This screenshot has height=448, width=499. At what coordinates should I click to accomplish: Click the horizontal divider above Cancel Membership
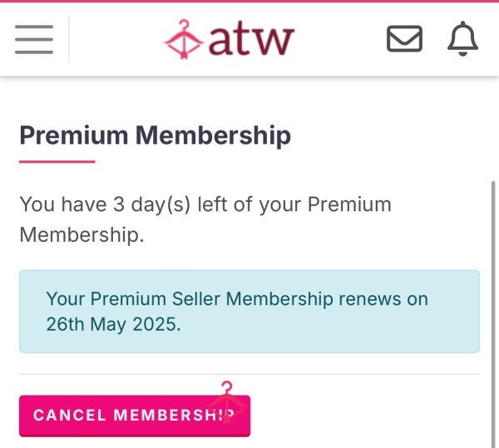coord(249,374)
